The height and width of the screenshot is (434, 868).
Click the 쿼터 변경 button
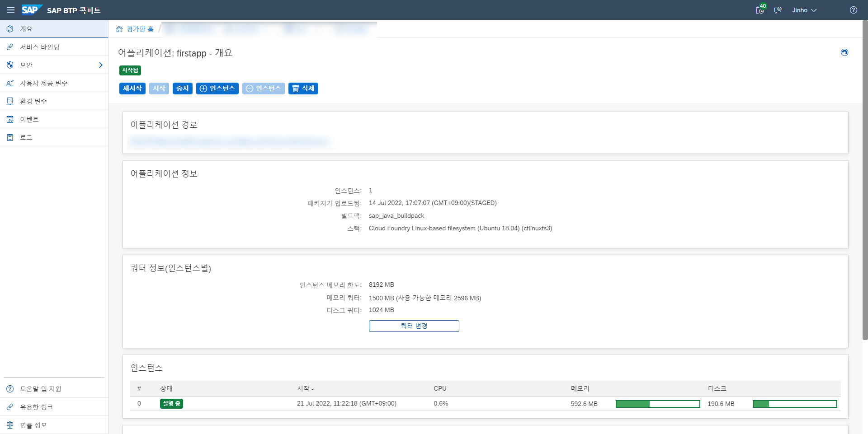[x=414, y=326]
